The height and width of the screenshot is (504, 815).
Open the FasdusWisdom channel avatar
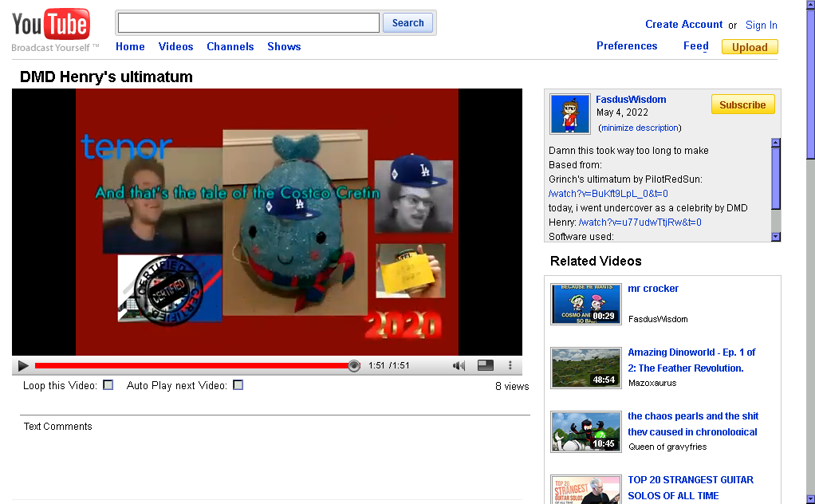click(x=570, y=114)
